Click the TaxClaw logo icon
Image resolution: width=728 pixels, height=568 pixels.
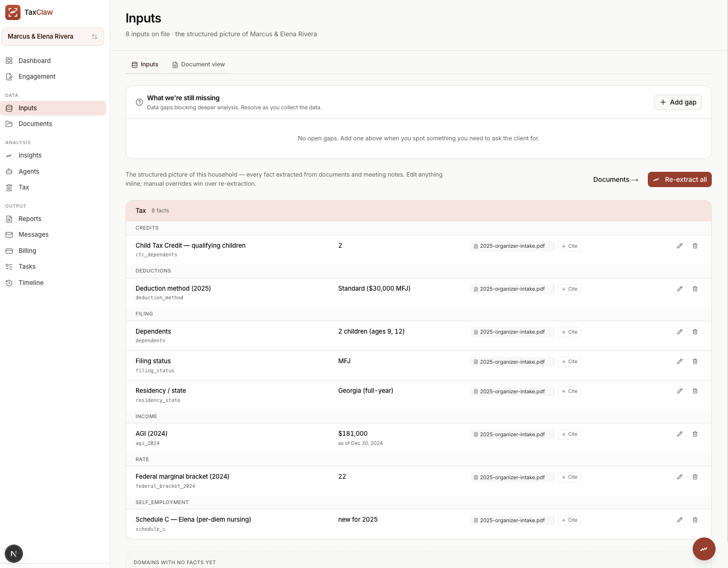[x=13, y=12]
